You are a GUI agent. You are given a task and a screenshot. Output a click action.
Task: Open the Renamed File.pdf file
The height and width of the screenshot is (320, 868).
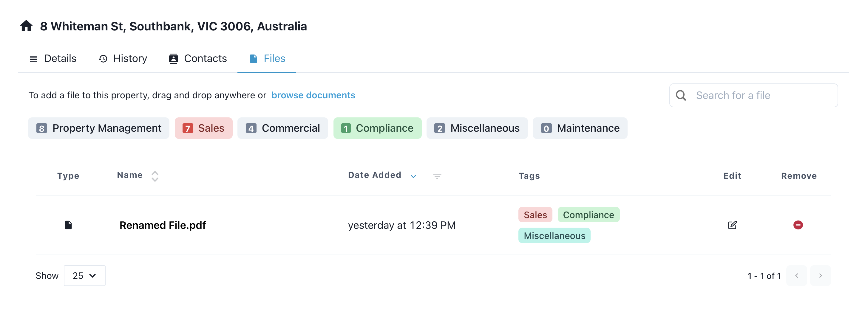coord(162,225)
